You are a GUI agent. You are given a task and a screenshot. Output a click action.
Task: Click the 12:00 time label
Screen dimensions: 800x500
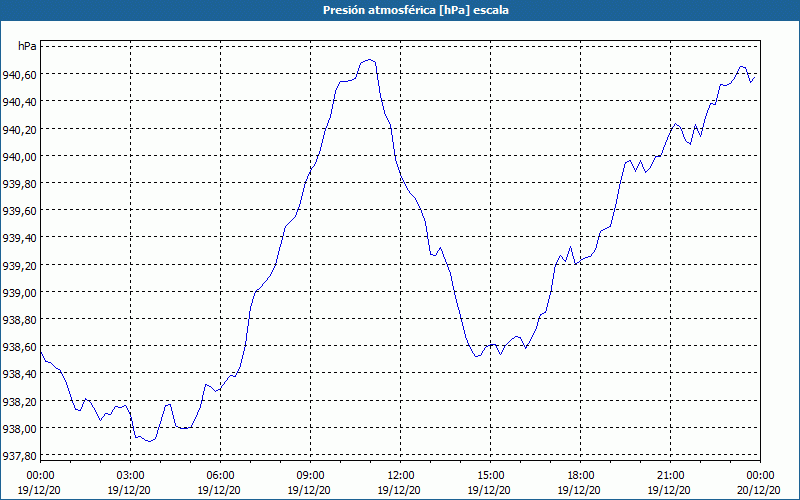(x=401, y=476)
